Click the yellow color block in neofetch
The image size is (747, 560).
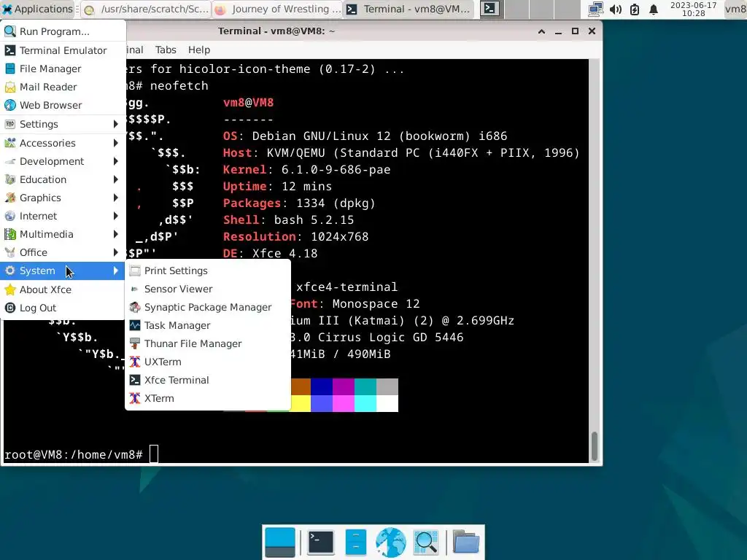tap(301, 403)
